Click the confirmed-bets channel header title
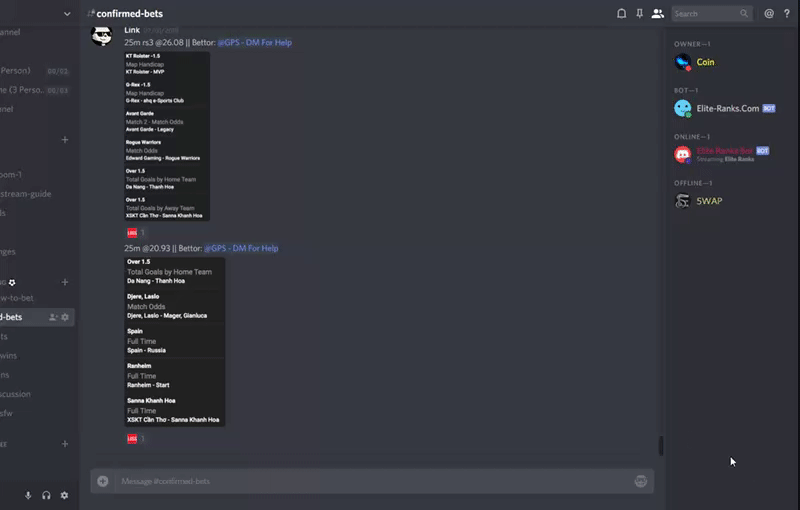The height and width of the screenshot is (510, 800). [130, 14]
